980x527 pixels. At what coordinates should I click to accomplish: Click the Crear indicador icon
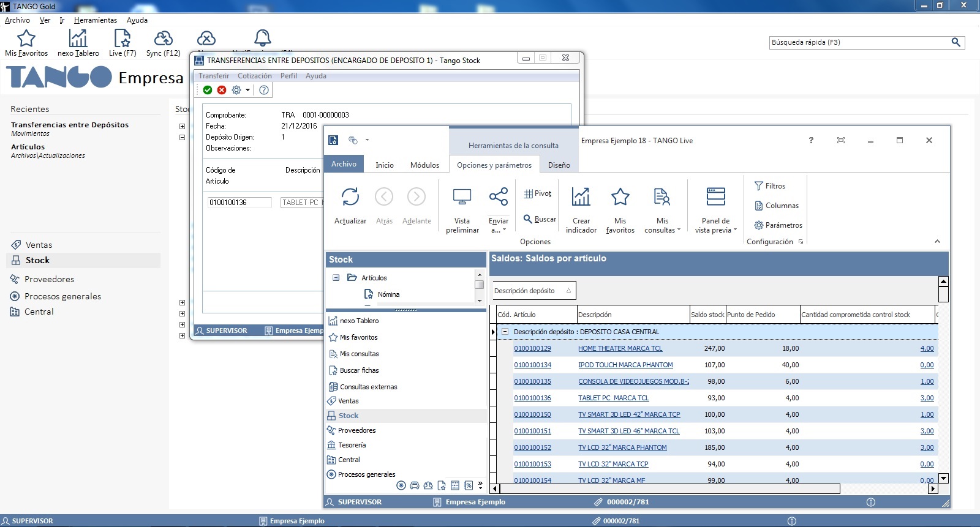[581, 198]
